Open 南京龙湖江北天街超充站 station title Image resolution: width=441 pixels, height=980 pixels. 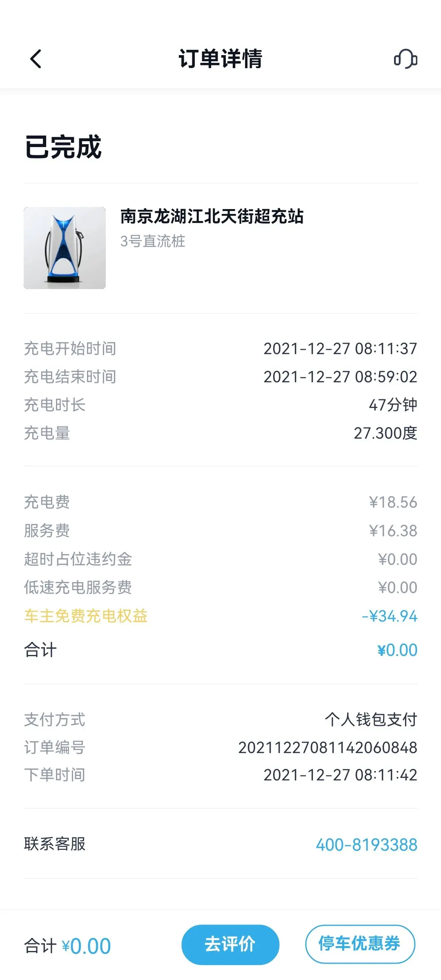click(x=212, y=216)
